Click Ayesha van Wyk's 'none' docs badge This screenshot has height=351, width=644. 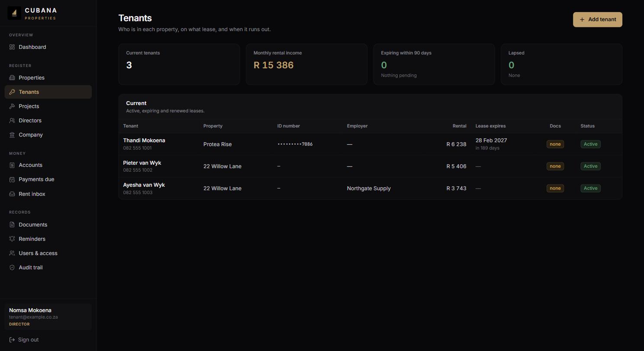click(555, 188)
